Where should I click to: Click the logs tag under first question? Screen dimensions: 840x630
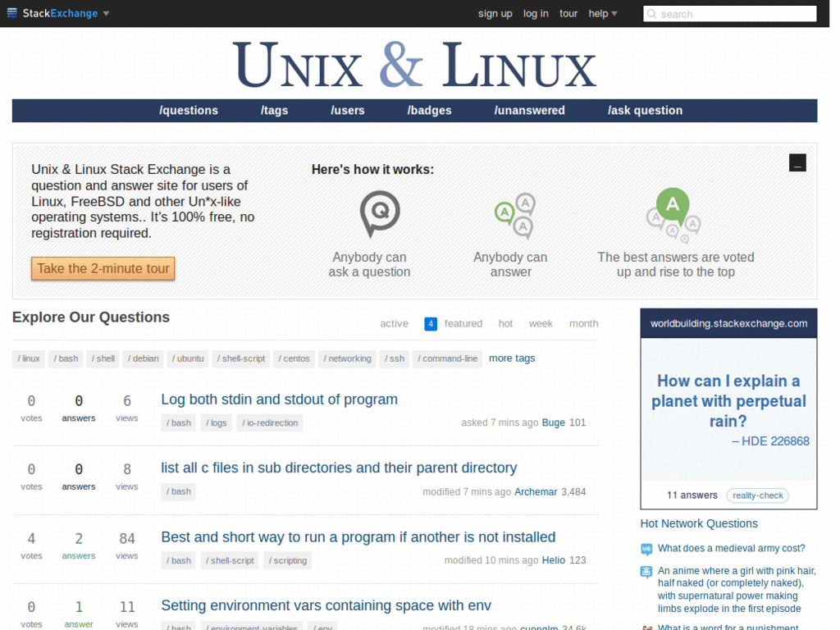point(217,422)
